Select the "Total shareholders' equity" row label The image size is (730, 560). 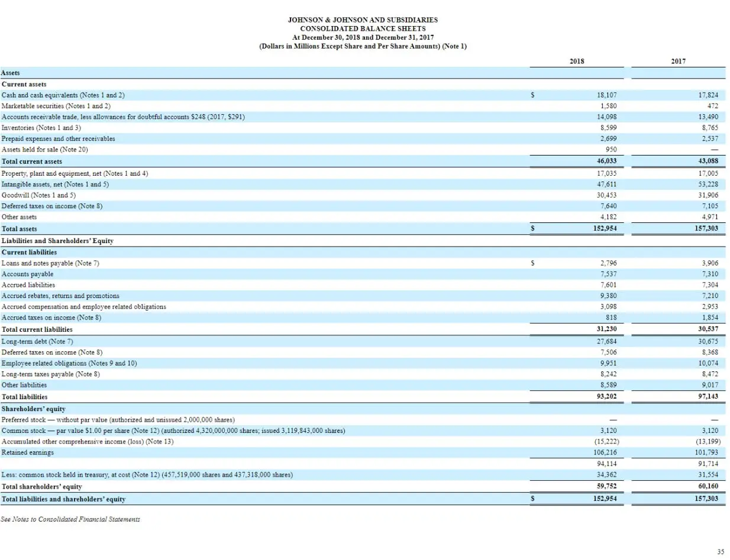click(42, 486)
